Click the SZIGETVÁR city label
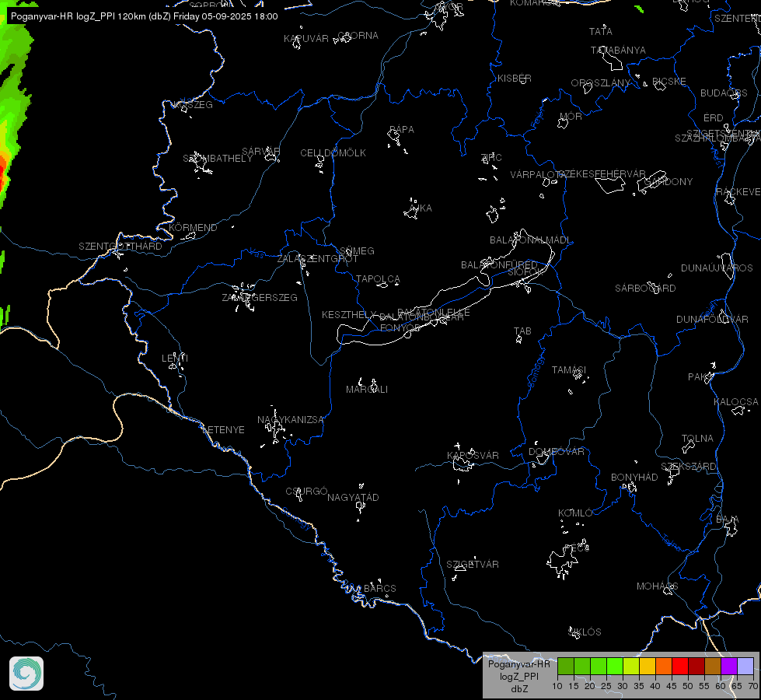The image size is (761, 700). pos(473,565)
